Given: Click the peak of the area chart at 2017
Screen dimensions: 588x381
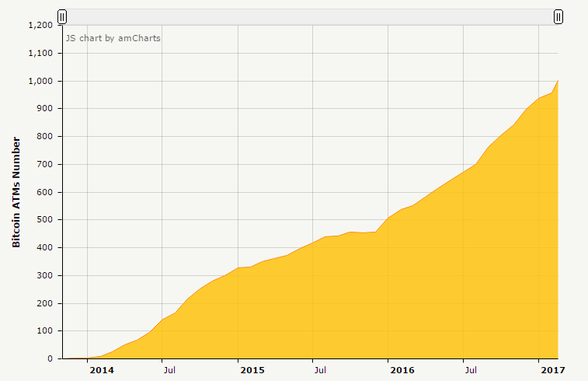Looking at the screenshot, I should [x=558, y=81].
